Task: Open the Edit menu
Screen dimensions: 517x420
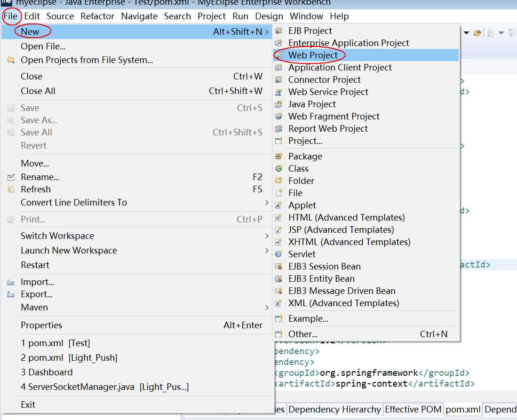Action: click(32, 16)
